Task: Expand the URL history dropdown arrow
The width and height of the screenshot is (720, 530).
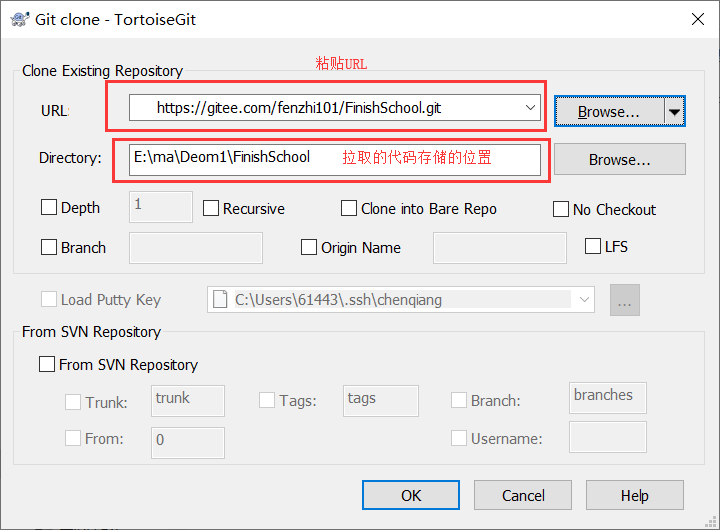Action: 530,108
